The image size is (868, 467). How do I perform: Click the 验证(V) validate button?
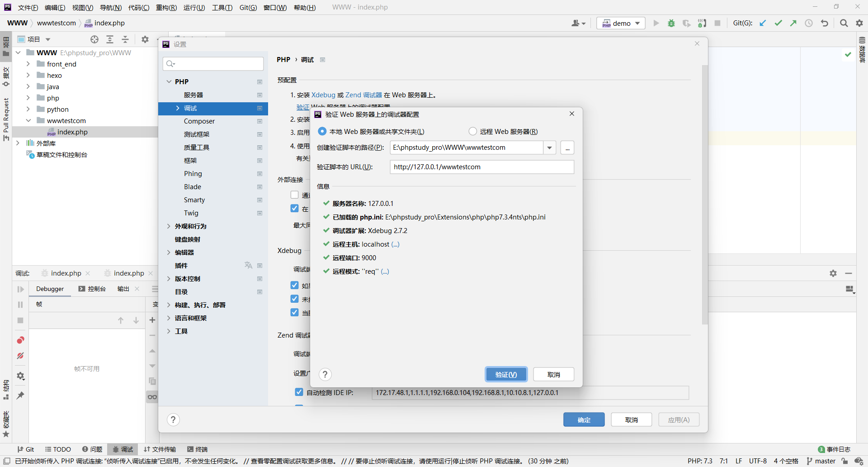(506, 374)
